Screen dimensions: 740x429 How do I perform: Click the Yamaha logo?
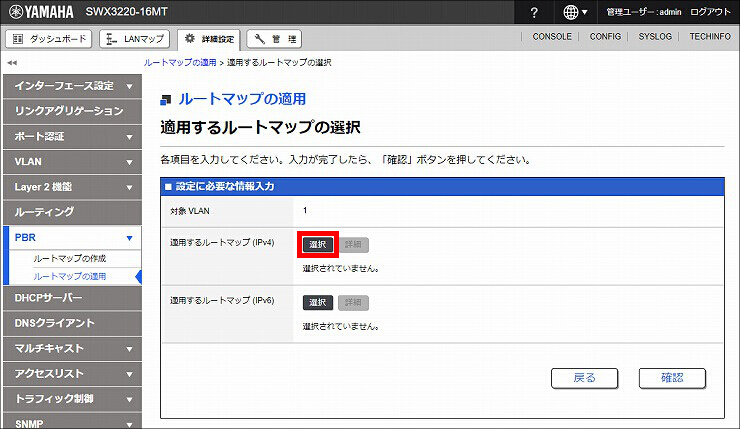coord(41,12)
